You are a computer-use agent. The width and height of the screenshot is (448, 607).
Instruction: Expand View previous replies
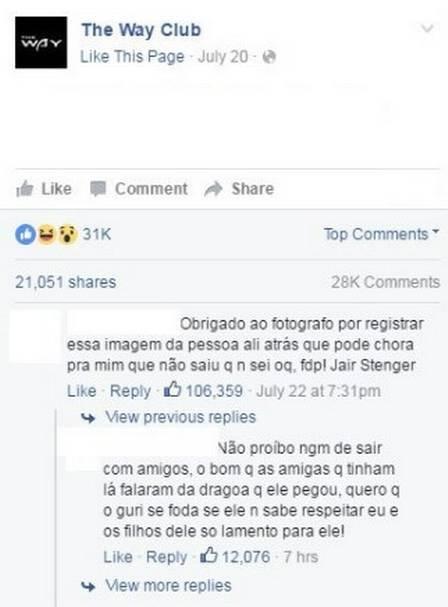point(180,417)
